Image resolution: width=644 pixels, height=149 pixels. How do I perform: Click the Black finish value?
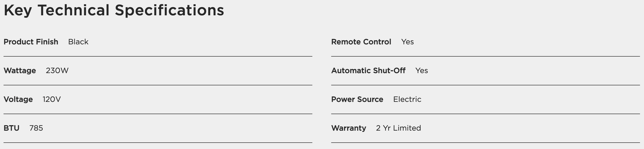click(78, 42)
